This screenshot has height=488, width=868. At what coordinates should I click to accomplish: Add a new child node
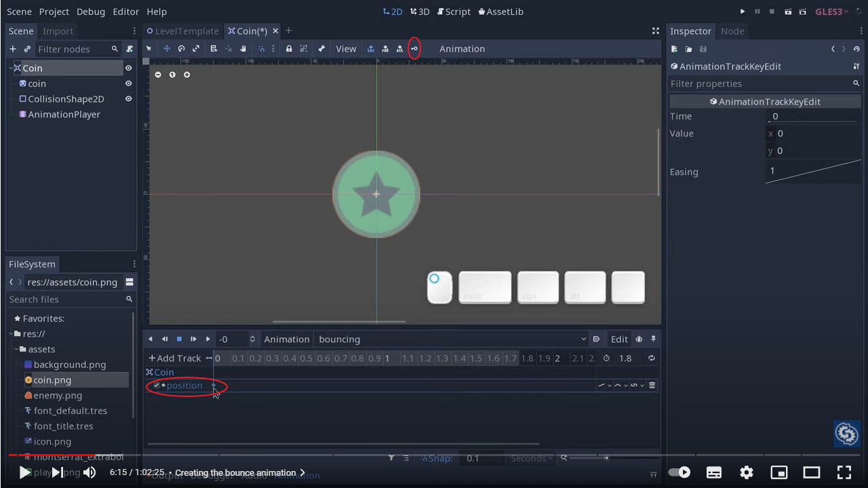point(13,49)
